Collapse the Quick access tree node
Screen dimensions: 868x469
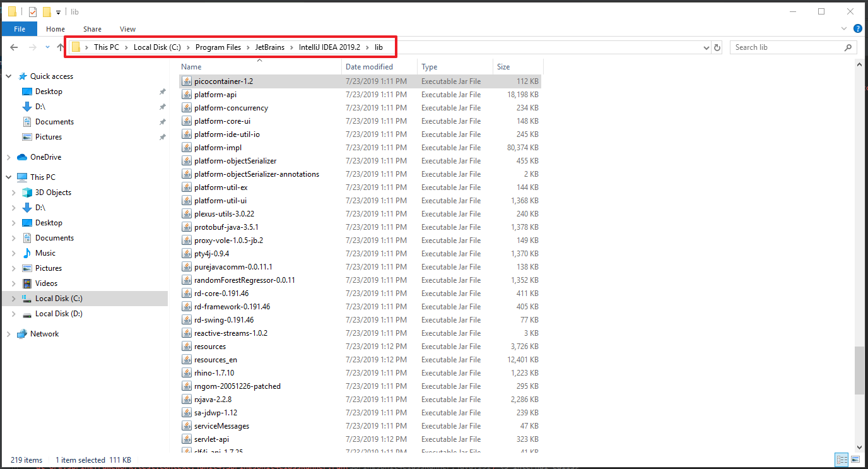click(x=9, y=76)
